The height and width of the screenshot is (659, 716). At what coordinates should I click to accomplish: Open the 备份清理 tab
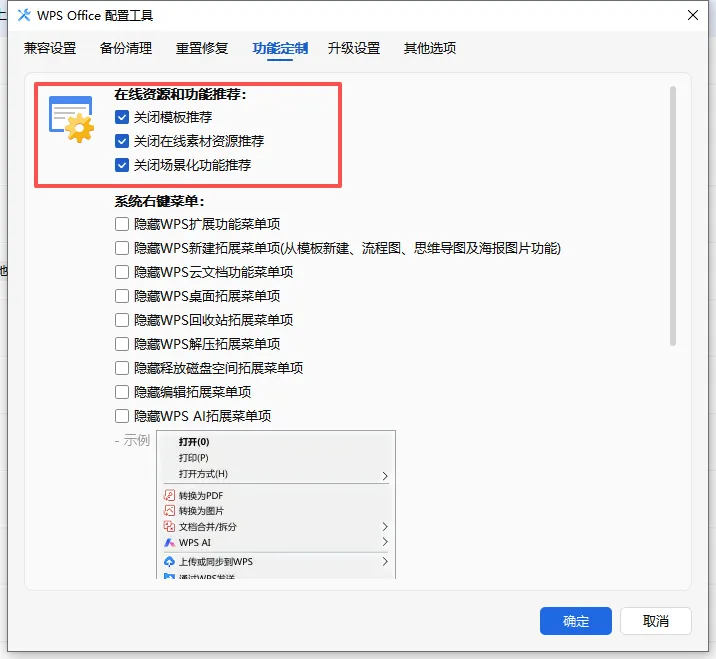126,48
